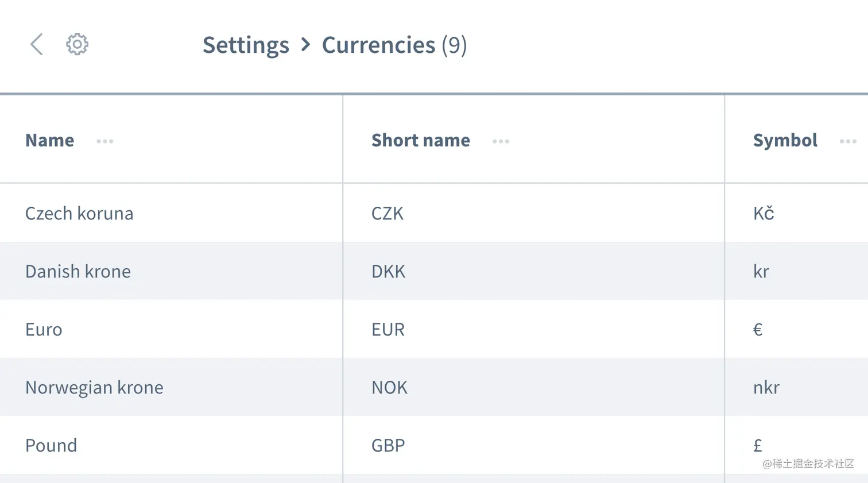Open Short name column options menu
868x483 pixels.
[501, 141]
